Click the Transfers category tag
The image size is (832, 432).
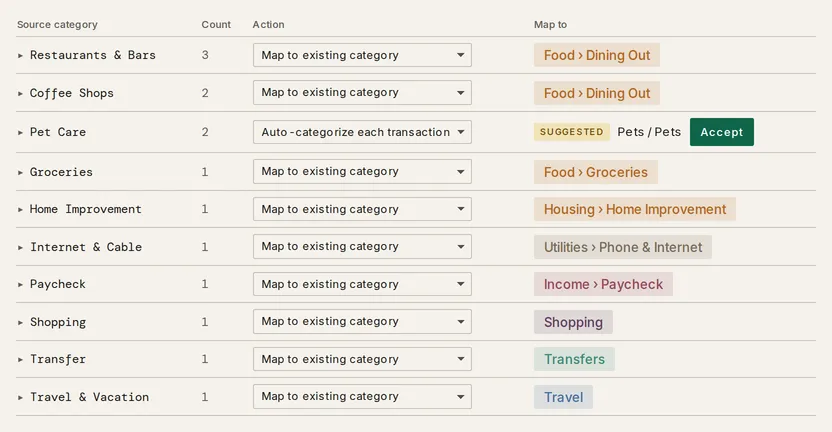(x=574, y=359)
